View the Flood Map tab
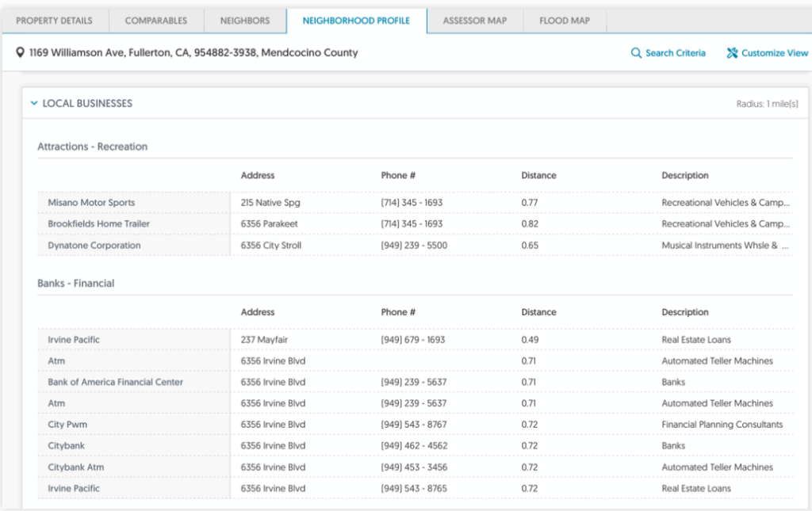The width and height of the screenshot is (812, 511). coord(565,21)
